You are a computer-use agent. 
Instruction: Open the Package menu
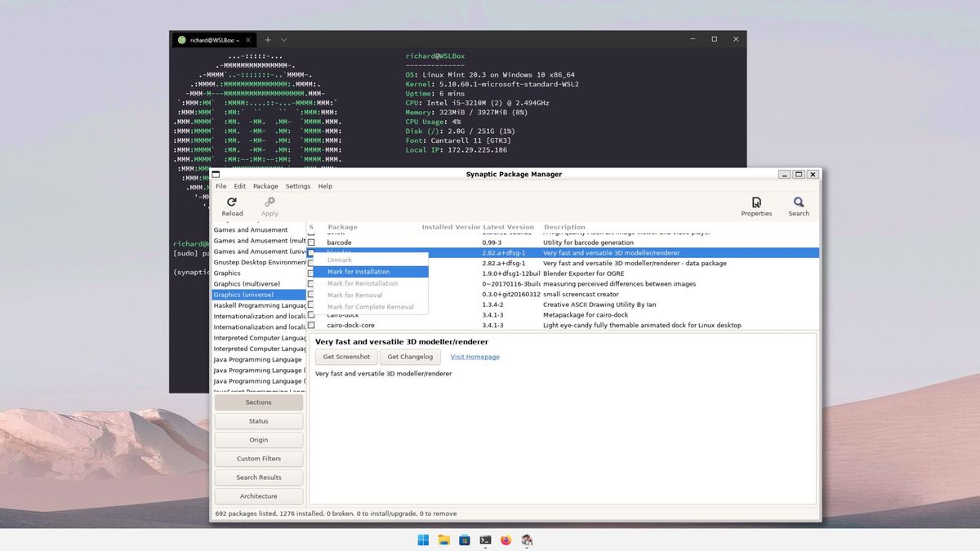tap(265, 185)
